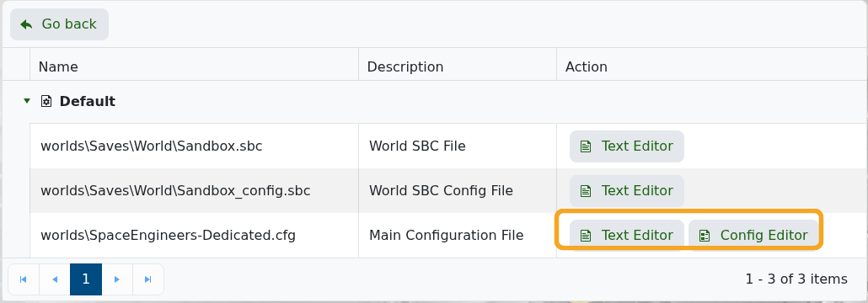The height and width of the screenshot is (303, 868).
Task: Open Config Editor for SpaceEngineers-Dedicated.cfg
Action: click(x=753, y=236)
